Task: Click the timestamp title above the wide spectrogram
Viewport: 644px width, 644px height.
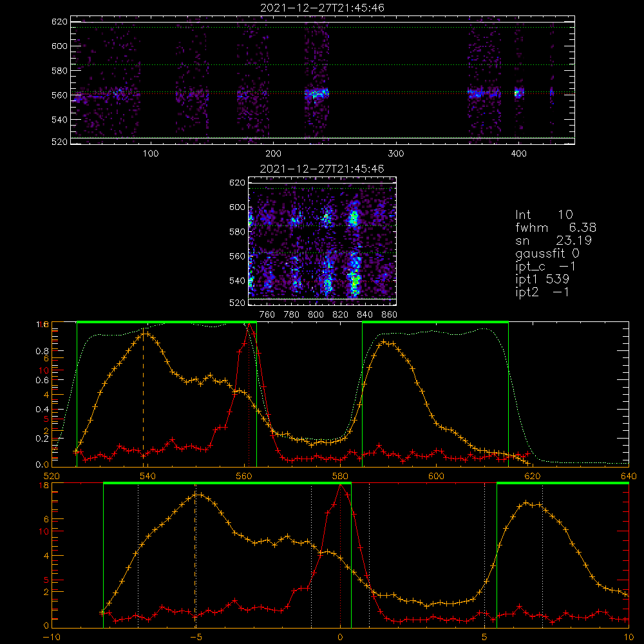Action: pyautogui.click(x=322, y=8)
